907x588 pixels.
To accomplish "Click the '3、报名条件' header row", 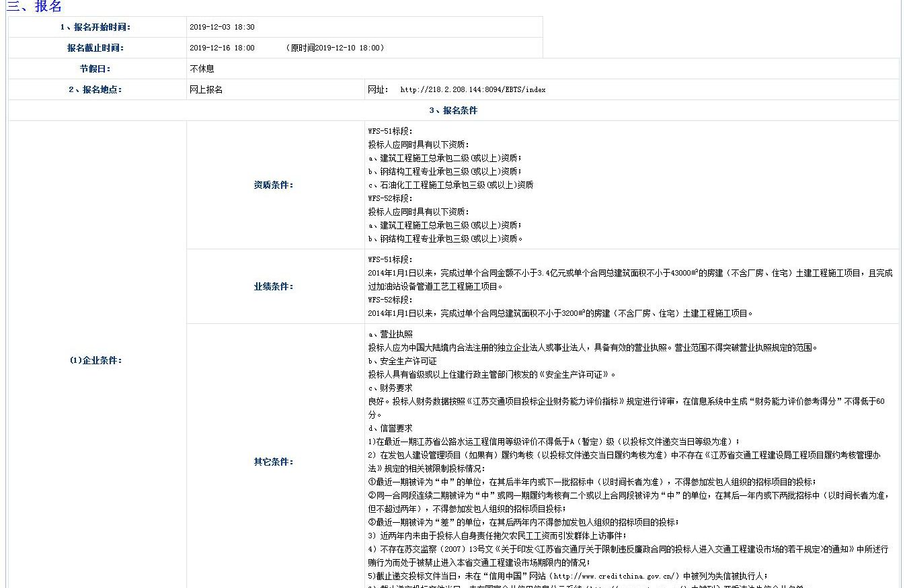I will pos(453,110).
